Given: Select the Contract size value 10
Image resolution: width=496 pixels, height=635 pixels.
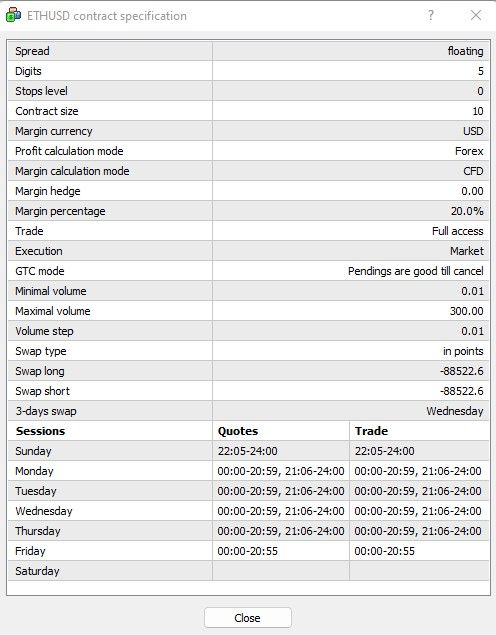Looking at the screenshot, I should tap(478, 111).
